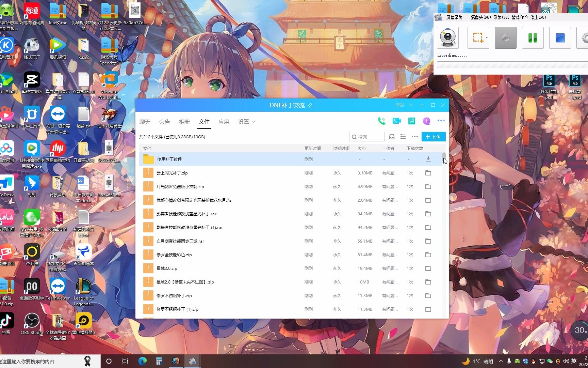Screen dimensions: 588x368
Task: Open the title bar chevron dropdown menu
Action: 412,105
